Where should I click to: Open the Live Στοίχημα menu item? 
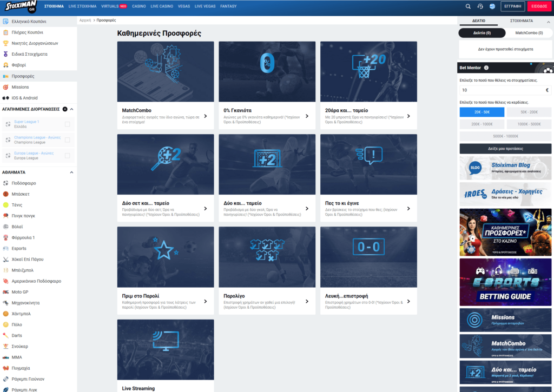point(82,6)
